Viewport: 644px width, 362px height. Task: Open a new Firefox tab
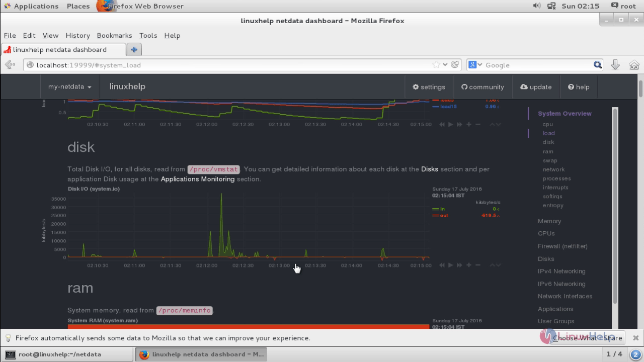pyautogui.click(x=134, y=50)
